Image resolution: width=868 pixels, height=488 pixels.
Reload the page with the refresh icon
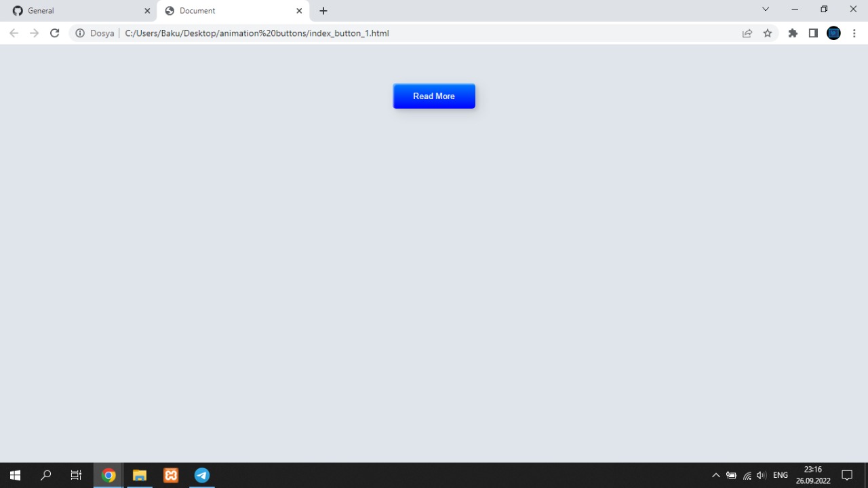point(54,33)
